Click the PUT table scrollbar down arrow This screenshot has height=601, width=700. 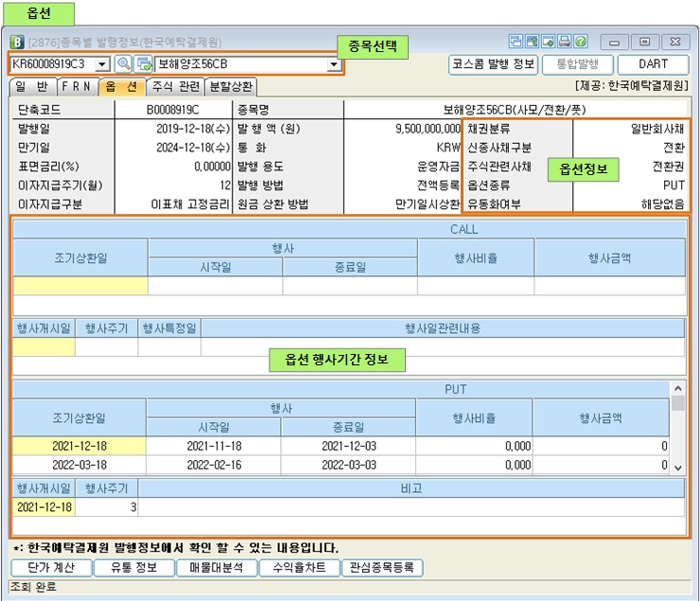click(x=677, y=468)
